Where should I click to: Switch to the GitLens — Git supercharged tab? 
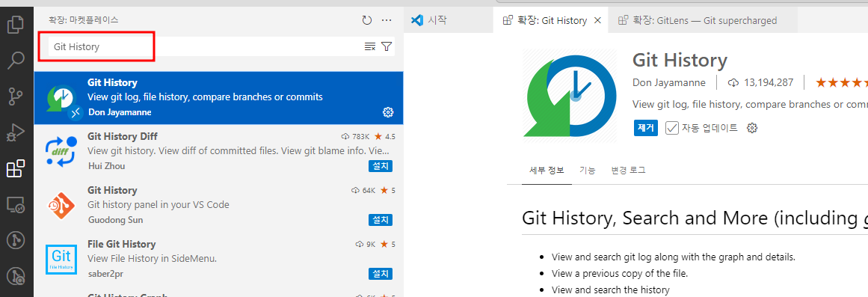(703, 20)
